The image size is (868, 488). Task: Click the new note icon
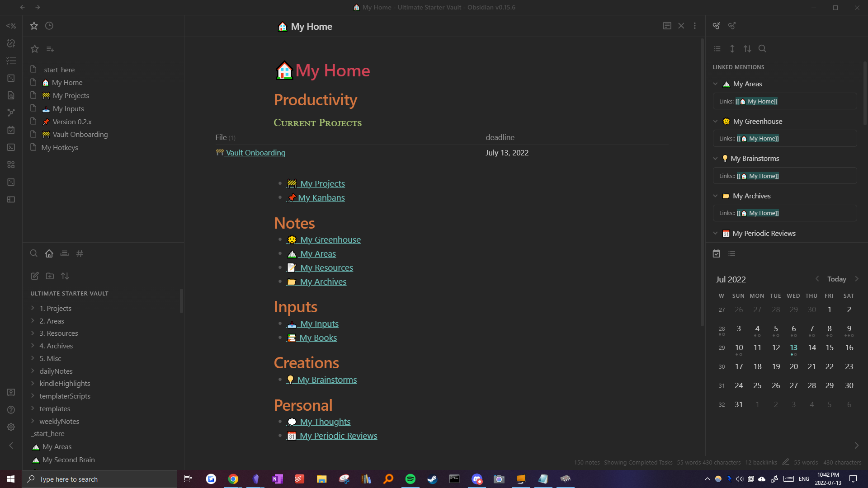tap(35, 276)
